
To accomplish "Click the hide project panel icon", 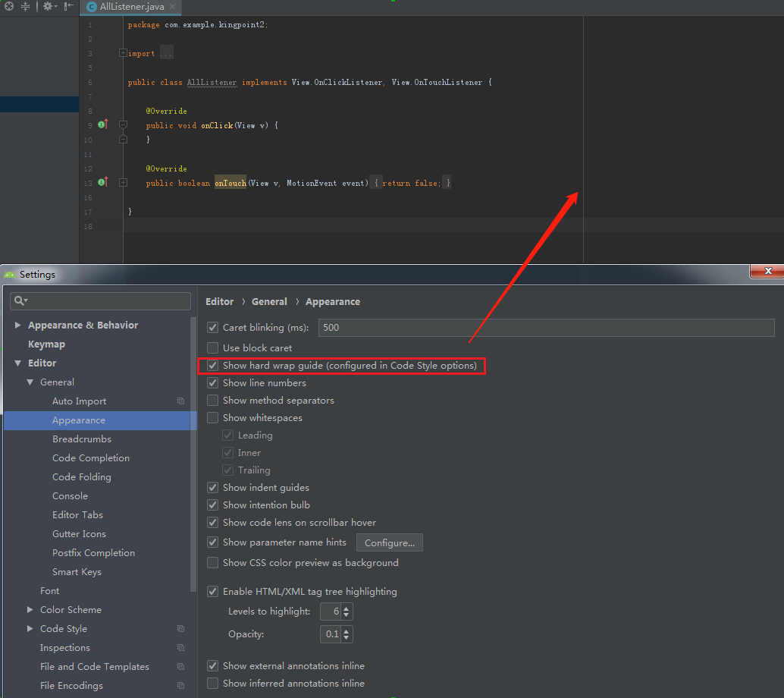I will pyautogui.click(x=69, y=6).
